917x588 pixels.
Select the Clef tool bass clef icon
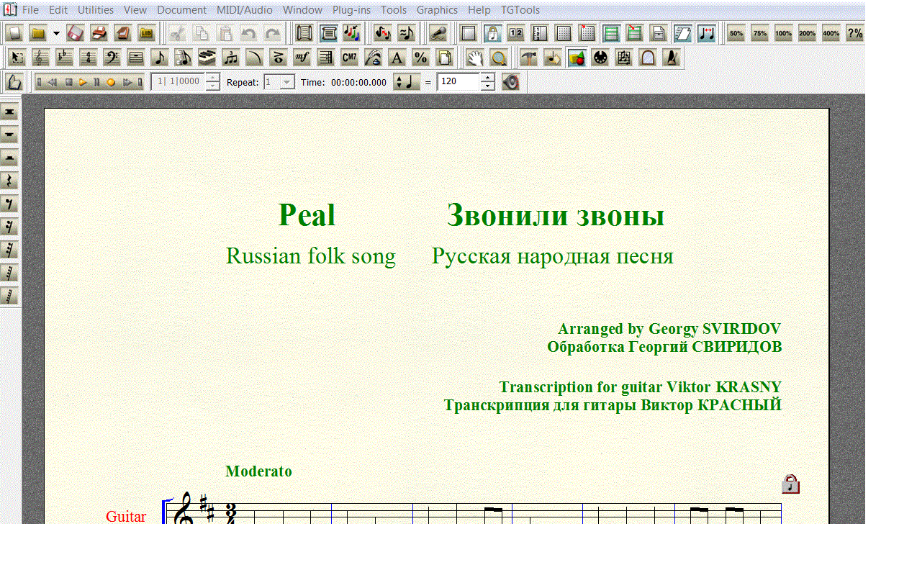pyautogui.click(x=112, y=58)
